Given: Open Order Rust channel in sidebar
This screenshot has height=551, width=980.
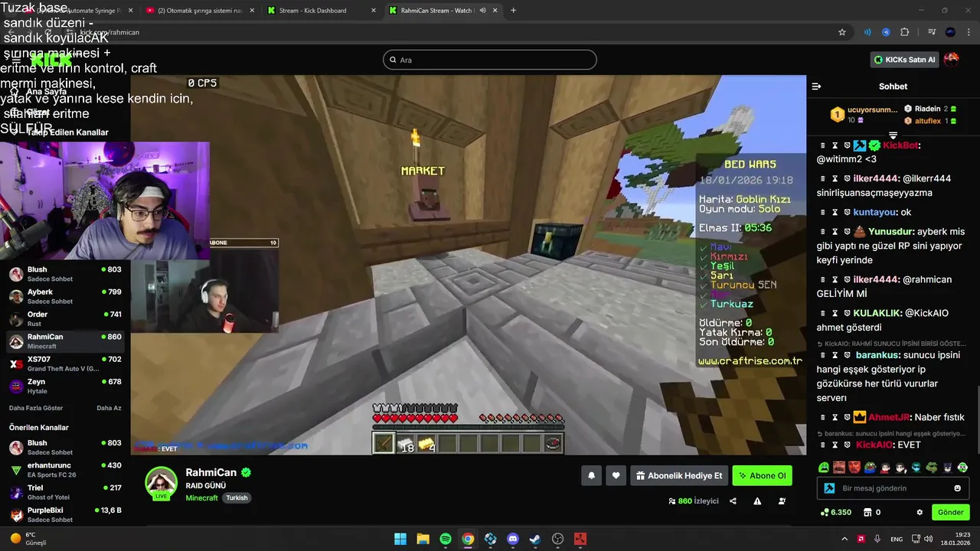Looking at the screenshot, I should [x=65, y=318].
